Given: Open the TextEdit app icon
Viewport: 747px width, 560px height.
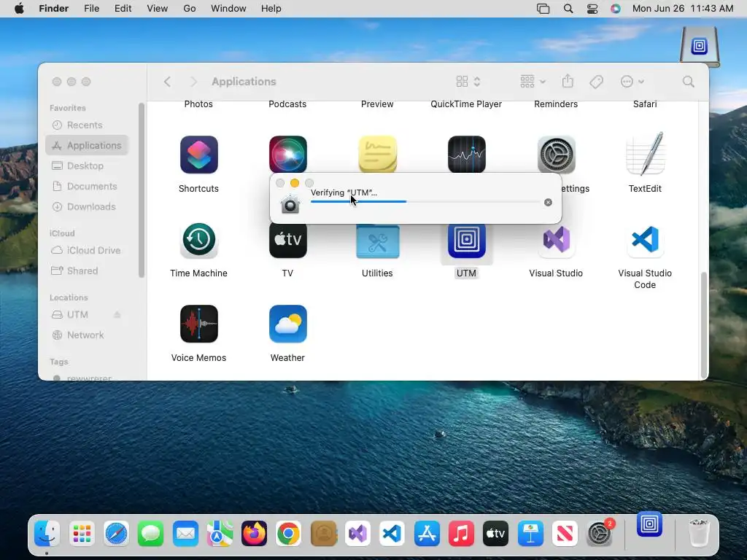Looking at the screenshot, I should 645,154.
